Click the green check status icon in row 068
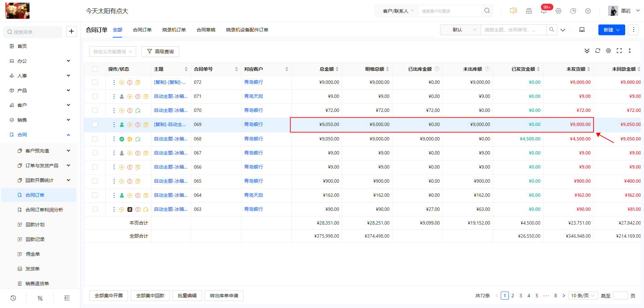This screenshot has height=308, width=644. (122, 139)
